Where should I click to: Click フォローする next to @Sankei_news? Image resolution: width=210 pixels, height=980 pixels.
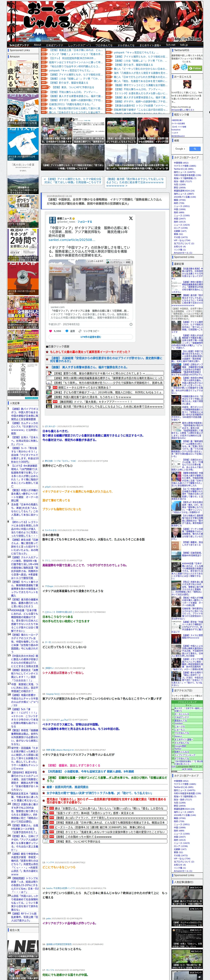[x=85, y=221]
